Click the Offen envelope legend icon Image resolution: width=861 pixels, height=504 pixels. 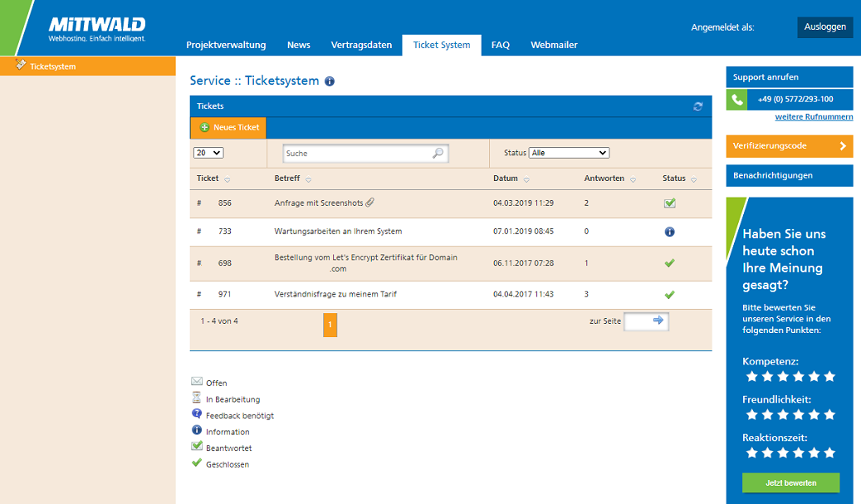(x=197, y=381)
